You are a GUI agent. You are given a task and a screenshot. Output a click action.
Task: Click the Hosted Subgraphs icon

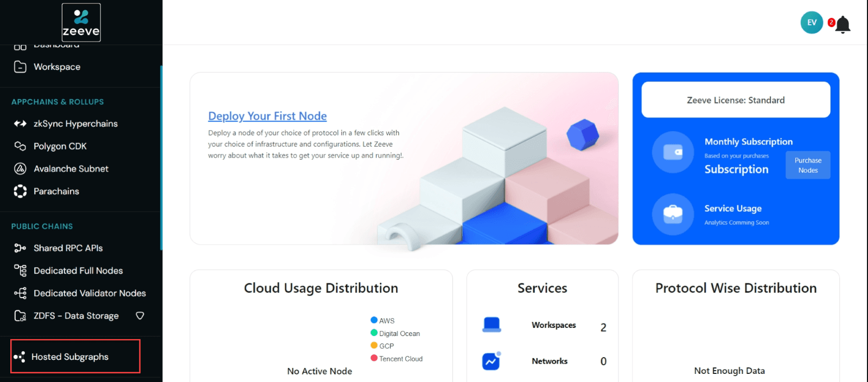point(20,357)
